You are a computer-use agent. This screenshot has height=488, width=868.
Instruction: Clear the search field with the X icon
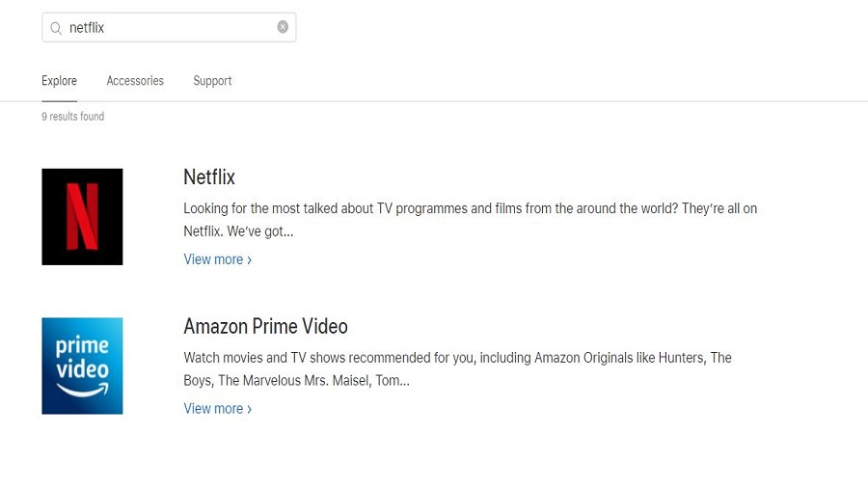coord(283,27)
